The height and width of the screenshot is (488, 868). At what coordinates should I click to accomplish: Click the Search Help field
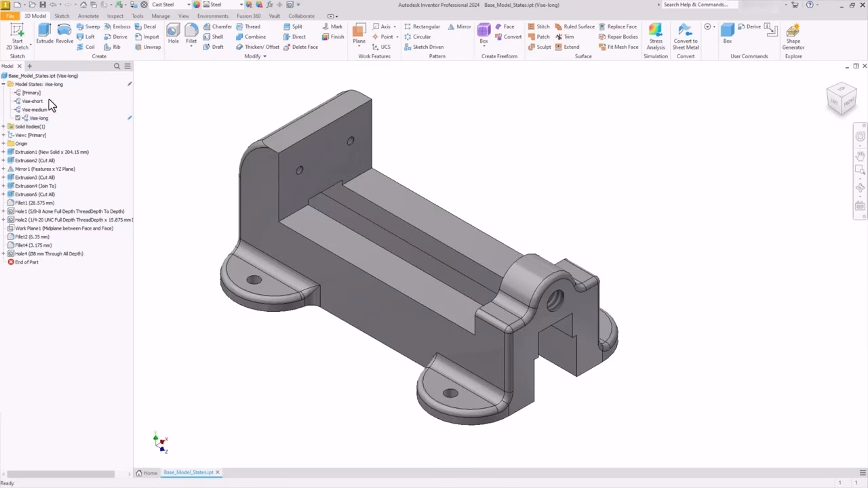pos(698,4)
